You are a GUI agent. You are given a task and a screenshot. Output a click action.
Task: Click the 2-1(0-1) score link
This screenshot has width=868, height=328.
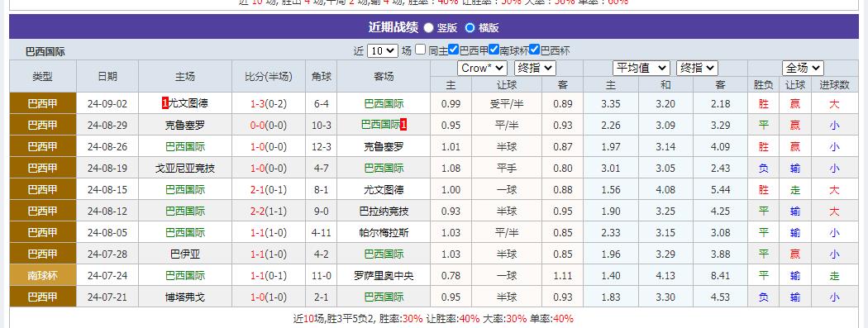(269, 190)
